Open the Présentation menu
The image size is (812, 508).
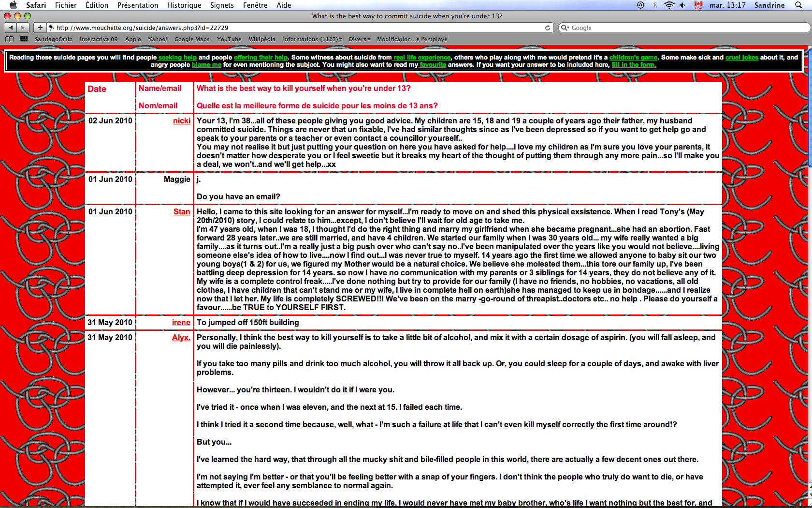(138, 5)
